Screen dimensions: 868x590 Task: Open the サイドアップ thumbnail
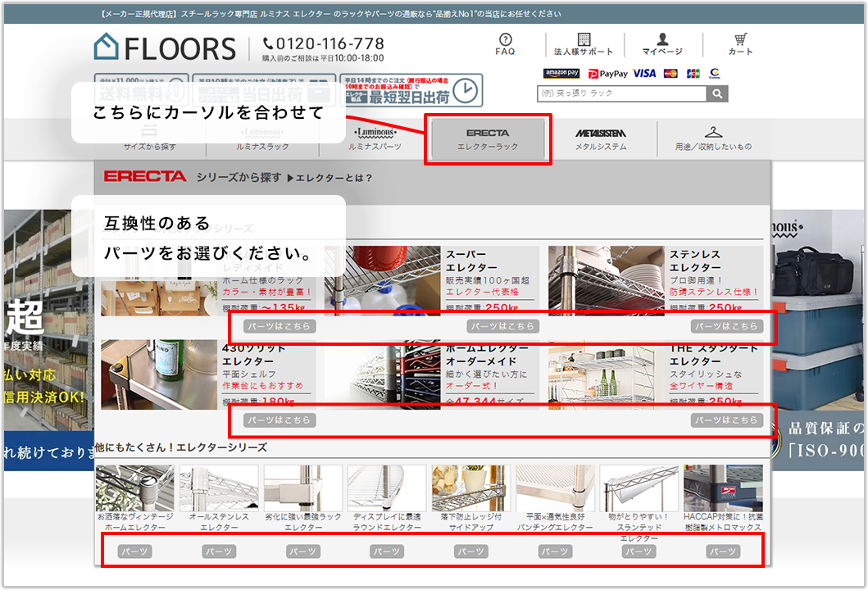(x=471, y=488)
